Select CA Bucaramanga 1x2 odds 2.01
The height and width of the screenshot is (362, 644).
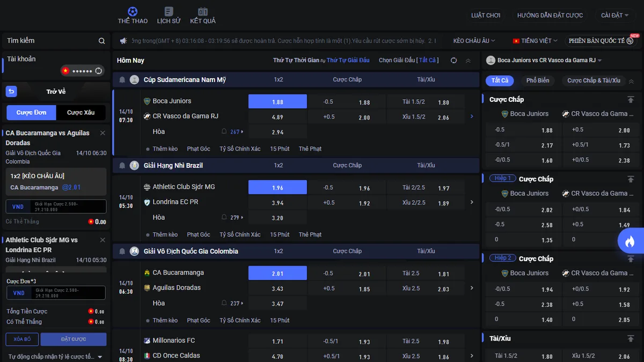(277, 273)
